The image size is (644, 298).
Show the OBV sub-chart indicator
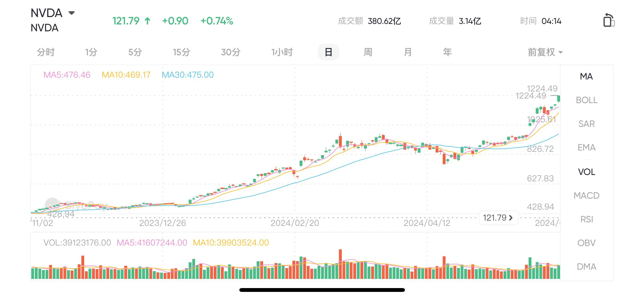[x=587, y=243]
